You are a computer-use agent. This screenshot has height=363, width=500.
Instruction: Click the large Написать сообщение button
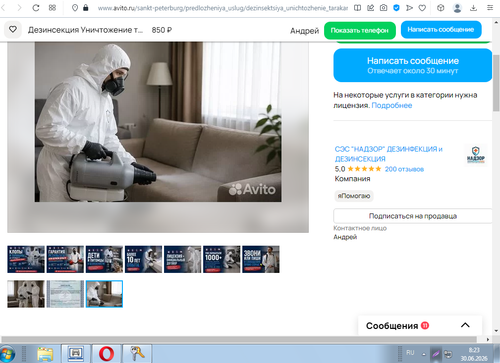coord(413,65)
